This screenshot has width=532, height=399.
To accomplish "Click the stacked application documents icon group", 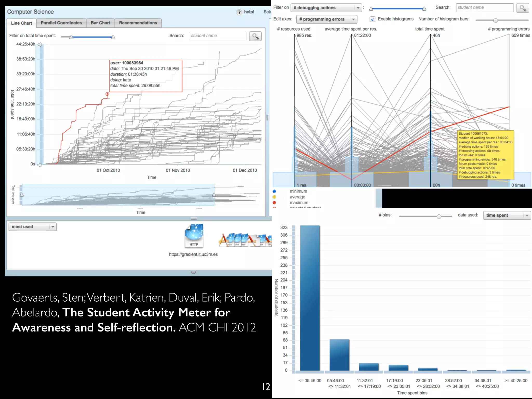I will click(x=245, y=240).
